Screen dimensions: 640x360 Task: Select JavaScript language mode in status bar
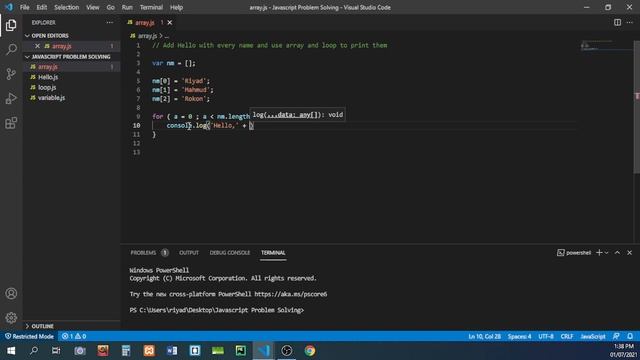coord(593,336)
